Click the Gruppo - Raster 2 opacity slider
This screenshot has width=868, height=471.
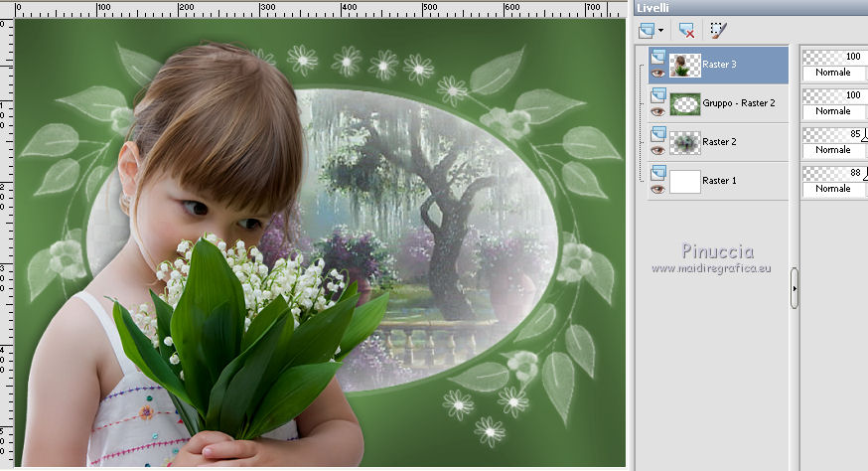pyautogui.click(x=835, y=95)
